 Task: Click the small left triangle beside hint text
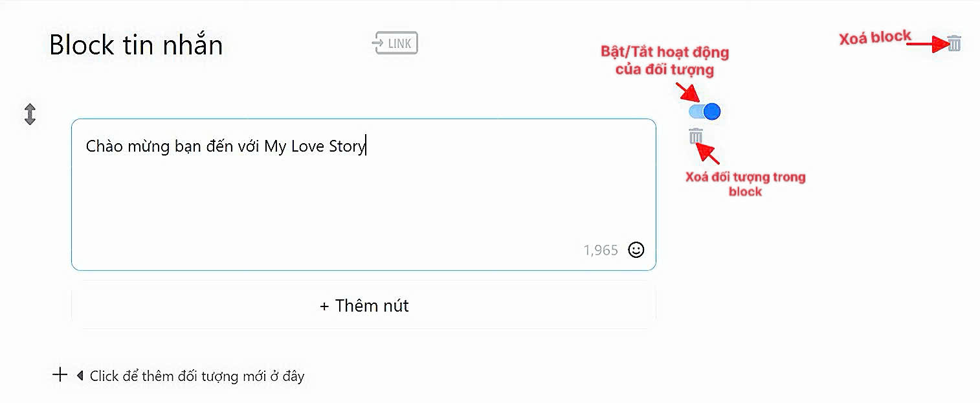[x=80, y=375]
